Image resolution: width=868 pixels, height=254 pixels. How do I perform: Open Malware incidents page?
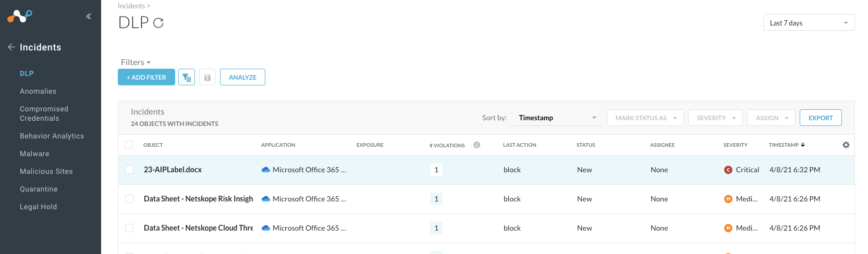34,154
